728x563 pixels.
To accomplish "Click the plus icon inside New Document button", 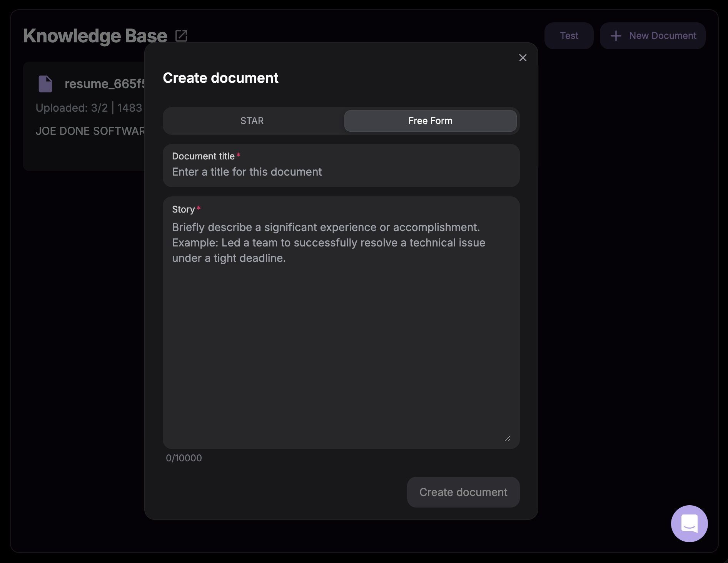I will 616,35.
